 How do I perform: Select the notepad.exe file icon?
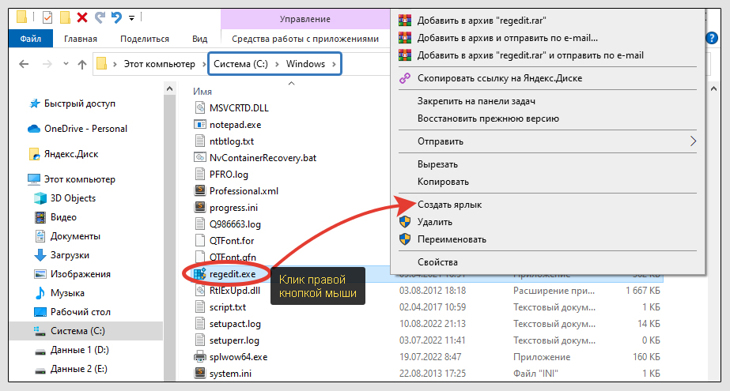point(200,125)
